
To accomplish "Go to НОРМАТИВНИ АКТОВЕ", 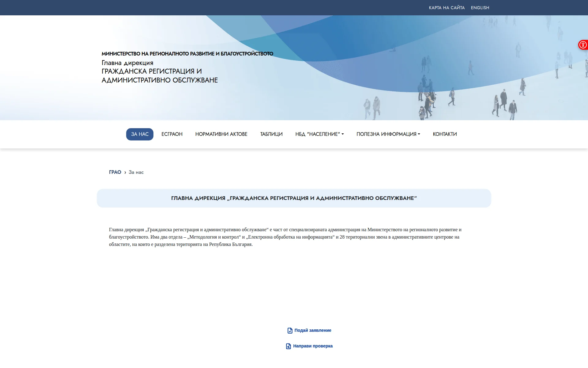I will [x=221, y=134].
